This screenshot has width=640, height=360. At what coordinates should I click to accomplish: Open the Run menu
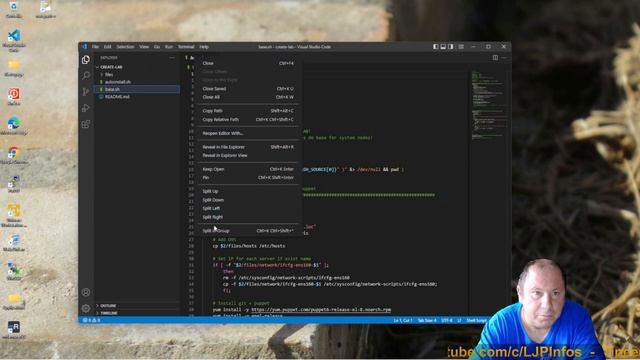(x=169, y=47)
